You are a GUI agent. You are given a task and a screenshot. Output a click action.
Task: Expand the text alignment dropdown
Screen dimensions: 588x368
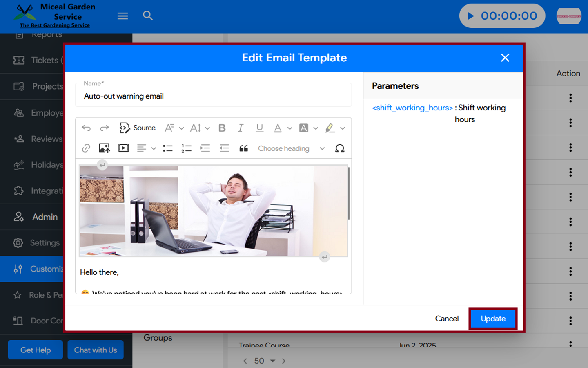point(154,148)
